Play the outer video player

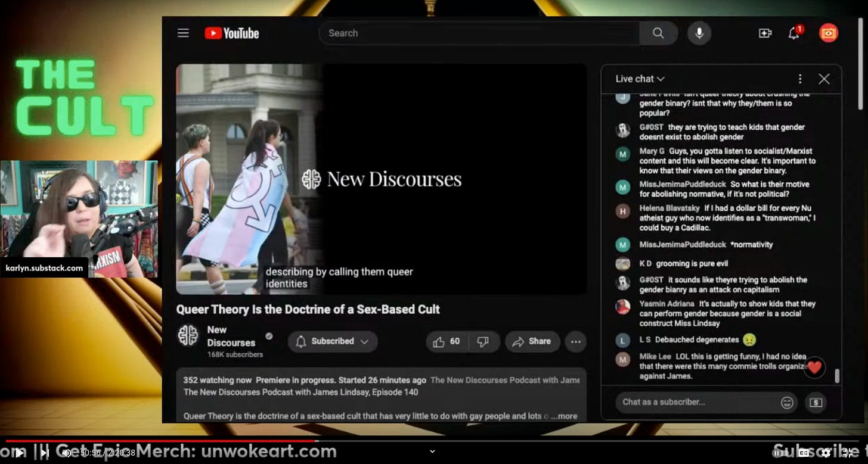point(20,453)
